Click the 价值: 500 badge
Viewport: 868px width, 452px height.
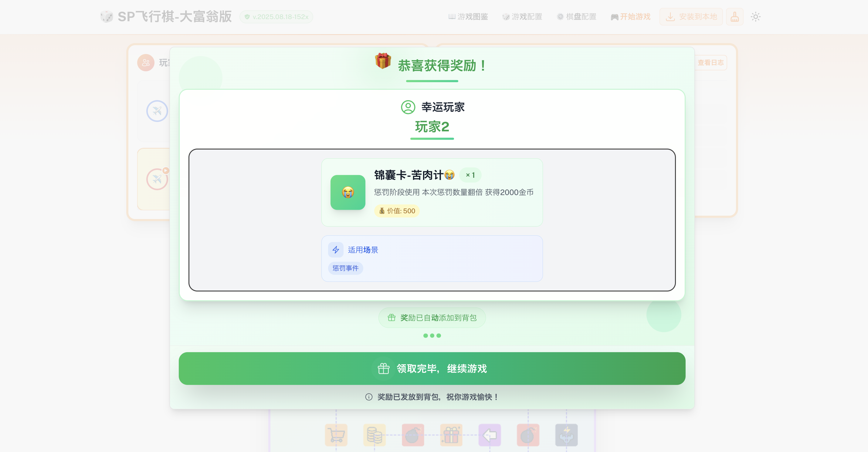point(397,211)
